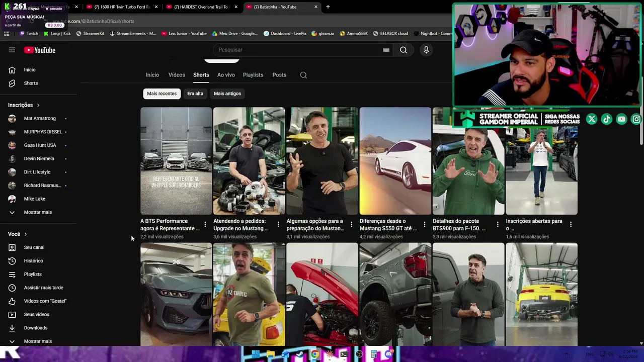Open the BELABOX cloud bookmark
The height and width of the screenshot is (362, 644).
[390, 34]
